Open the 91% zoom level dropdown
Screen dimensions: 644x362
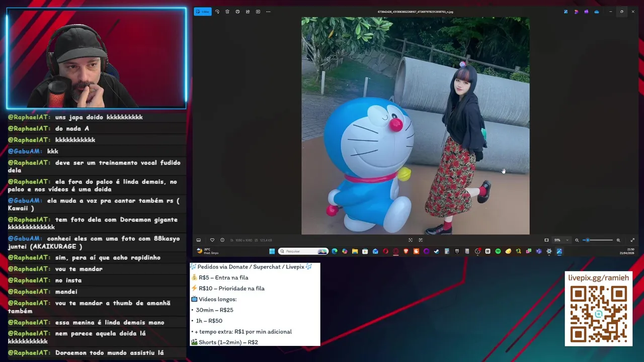click(561, 240)
